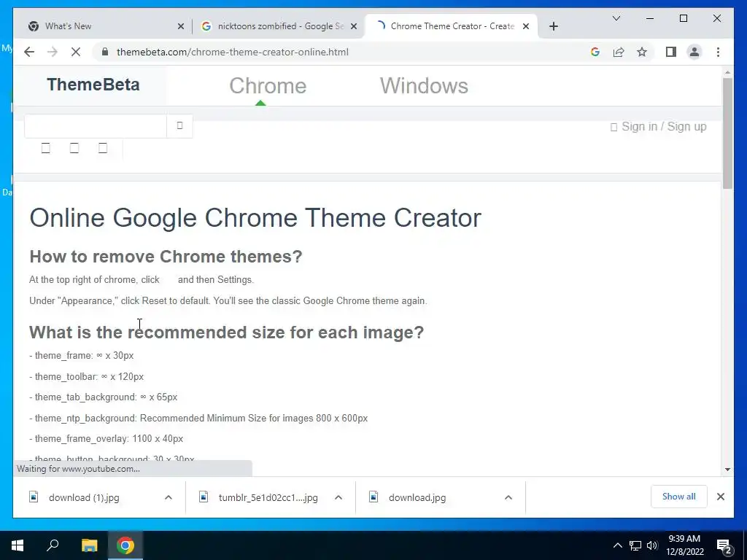747x560 pixels.
Task: Click the ThemeBeta logo
Action: coord(93,85)
